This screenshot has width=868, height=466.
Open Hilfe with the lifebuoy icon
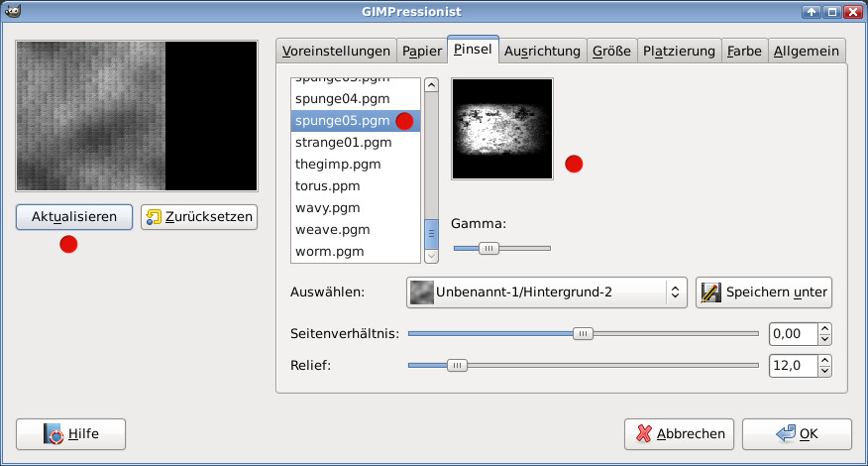point(71,434)
